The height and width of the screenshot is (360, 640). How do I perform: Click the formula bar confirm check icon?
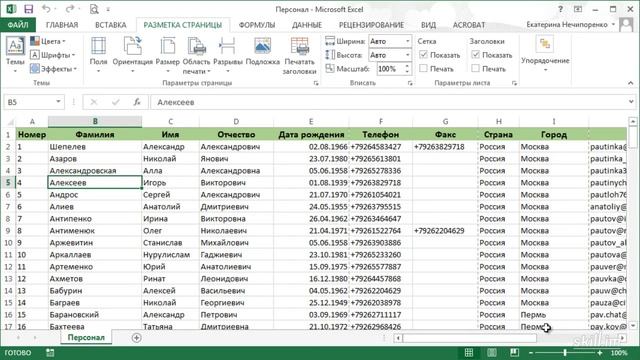pyautogui.click(x=116, y=102)
